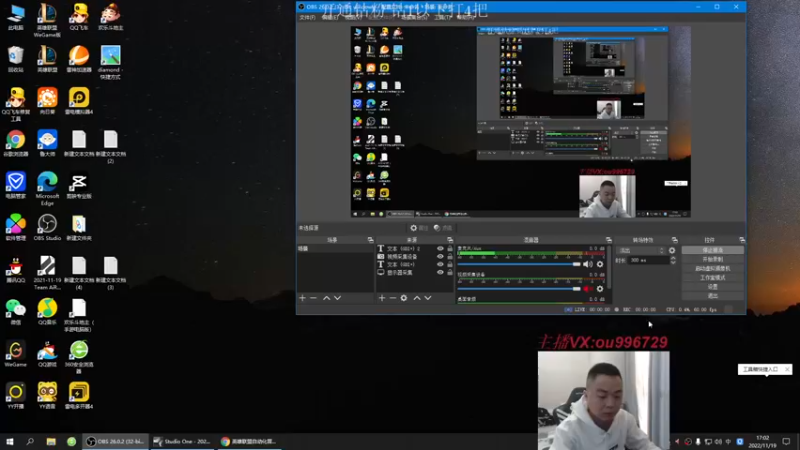Image resolution: width=800 pixels, height=450 pixels.
Task: Open the 编辑(E) menu in OBS
Action: coord(330,17)
